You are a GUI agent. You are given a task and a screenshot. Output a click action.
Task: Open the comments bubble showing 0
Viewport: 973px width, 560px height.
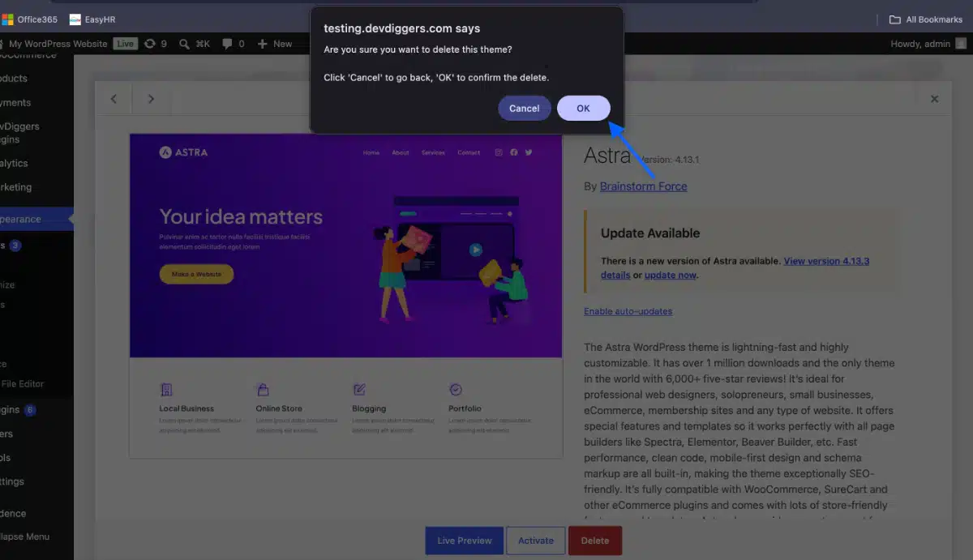(234, 44)
